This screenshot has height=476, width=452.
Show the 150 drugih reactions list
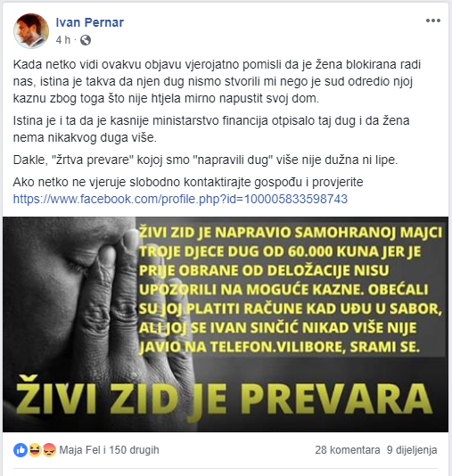coord(134,450)
